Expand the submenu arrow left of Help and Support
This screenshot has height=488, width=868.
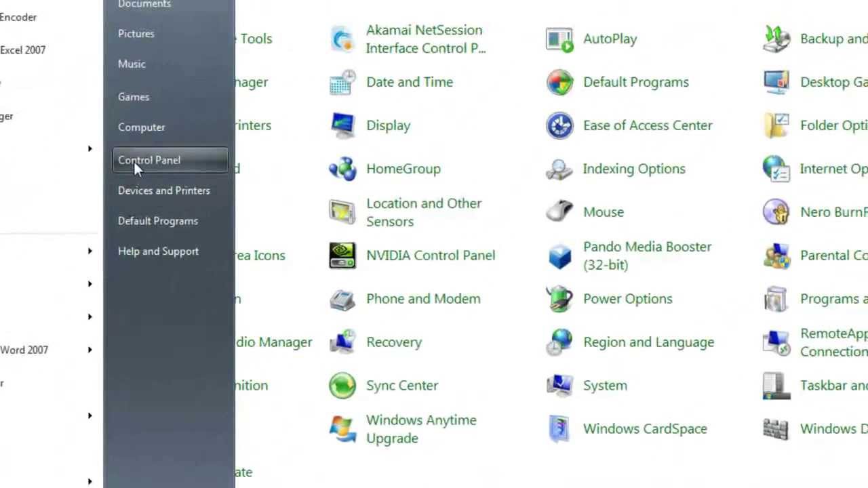point(90,251)
